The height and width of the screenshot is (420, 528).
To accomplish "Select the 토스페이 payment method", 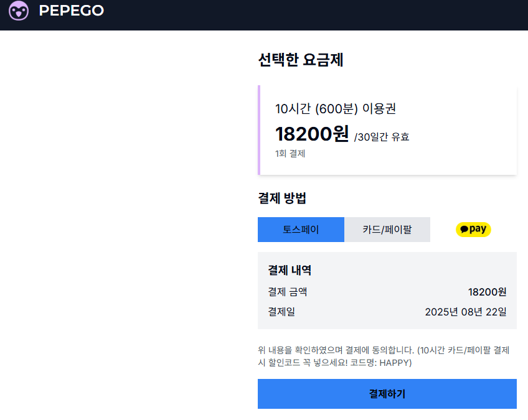I will click(301, 230).
